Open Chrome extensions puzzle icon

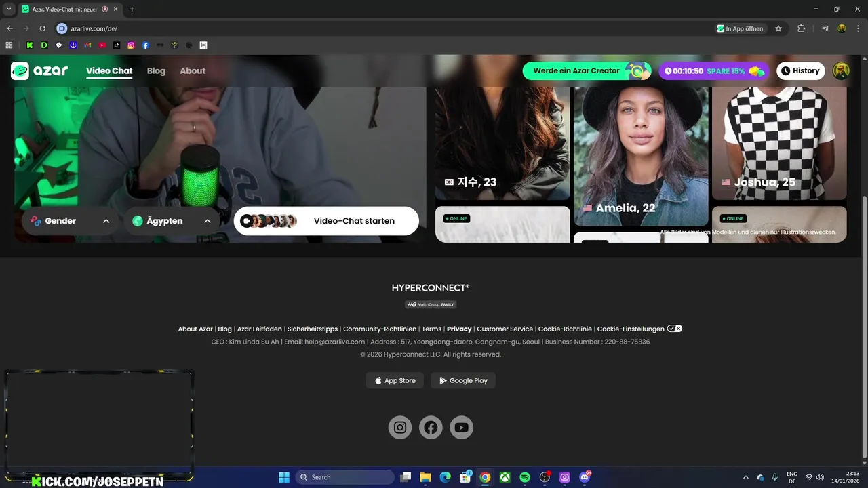click(x=801, y=28)
